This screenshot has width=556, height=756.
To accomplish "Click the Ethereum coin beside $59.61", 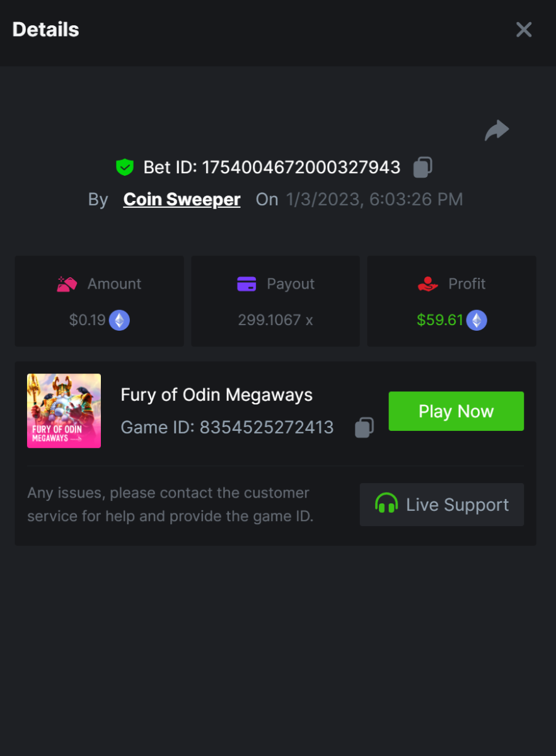I will tap(477, 320).
